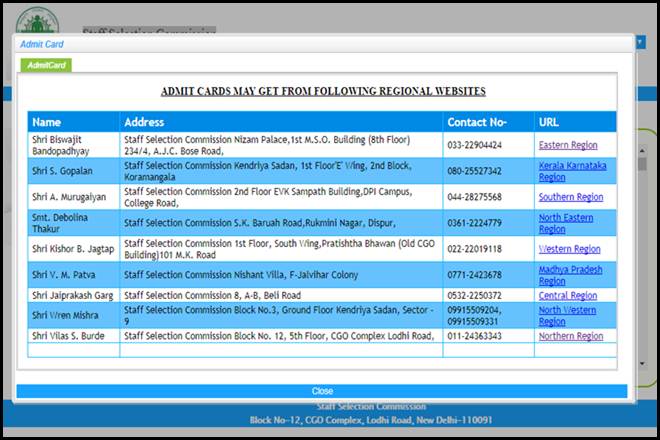Click the Name column header
The width and height of the screenshot is (660, 440).
coord(47,122)
